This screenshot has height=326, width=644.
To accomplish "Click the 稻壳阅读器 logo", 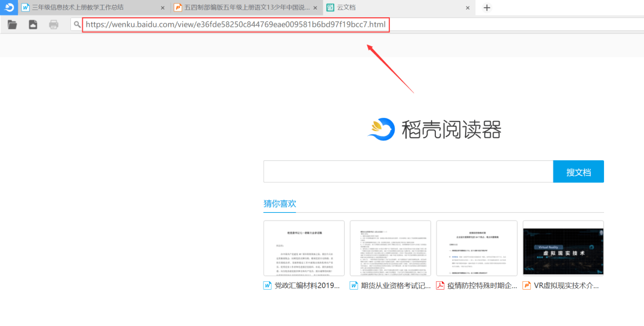I will 434,129.
